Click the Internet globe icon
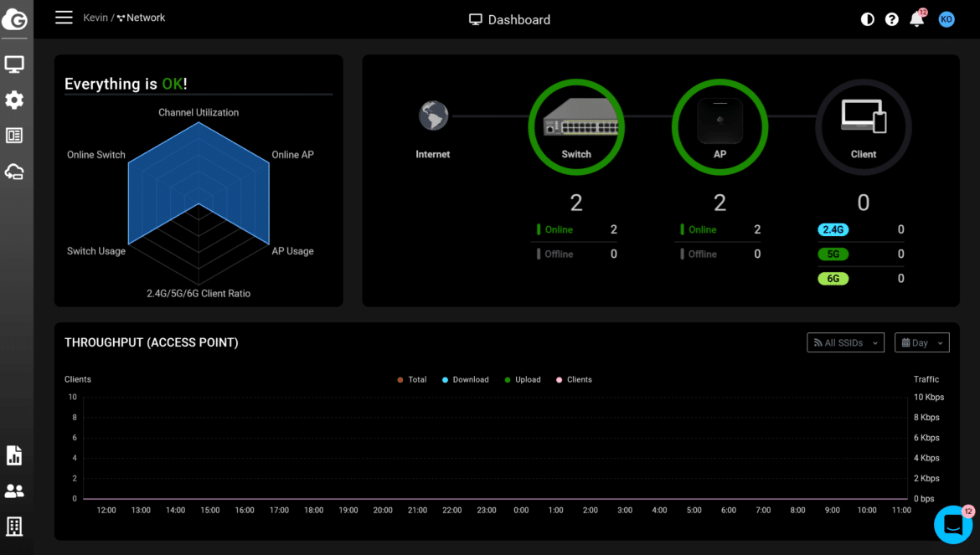 point(433,116)
